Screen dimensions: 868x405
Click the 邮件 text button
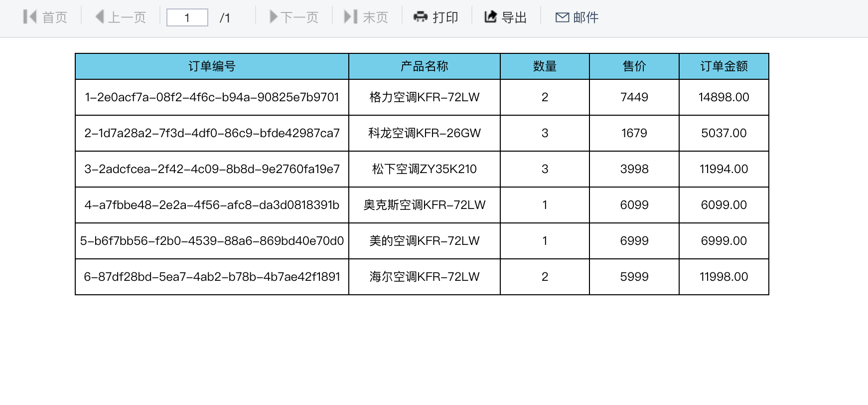586,17
